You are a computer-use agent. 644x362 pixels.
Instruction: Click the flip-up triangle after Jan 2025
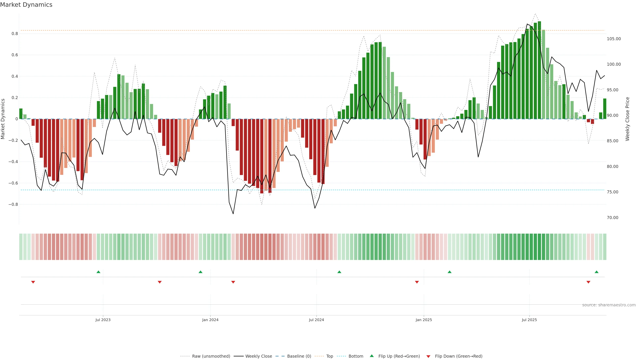pos(449,272)
